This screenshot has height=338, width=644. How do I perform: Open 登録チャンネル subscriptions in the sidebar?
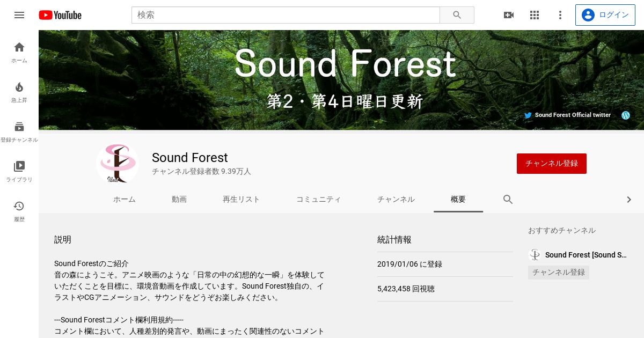point(19,131)
